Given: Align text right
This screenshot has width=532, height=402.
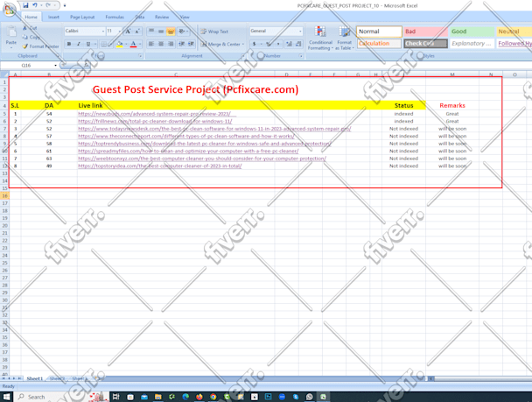Looking at the screenshot, I should pyautogui.click(x=171, y=44).
